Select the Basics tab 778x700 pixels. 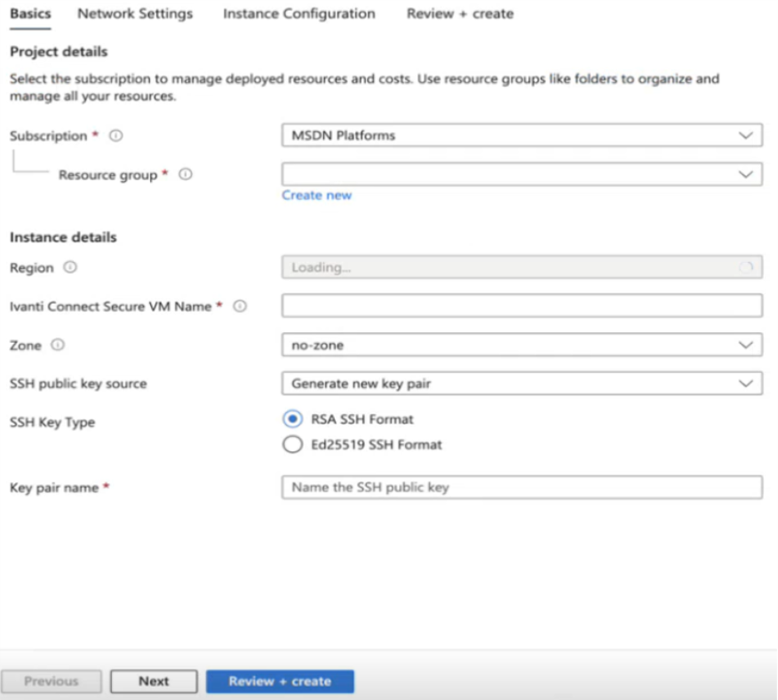(30, 13)
